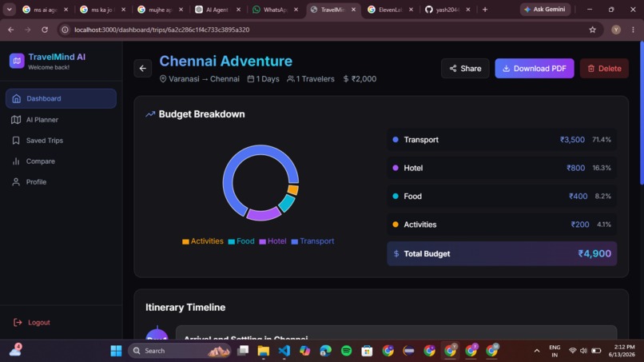Click the Logout door icon

pyautogui.click(x=18, y=323)
